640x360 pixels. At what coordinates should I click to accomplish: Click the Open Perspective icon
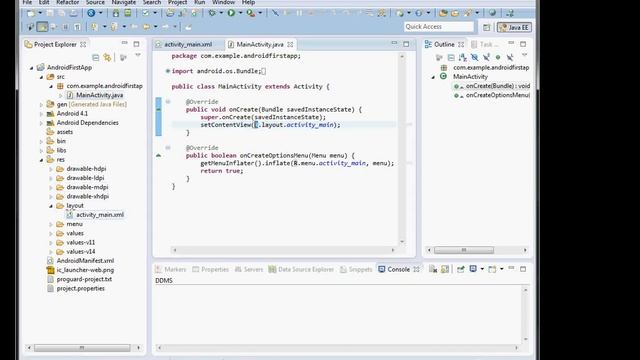click(x=486, y=27)
